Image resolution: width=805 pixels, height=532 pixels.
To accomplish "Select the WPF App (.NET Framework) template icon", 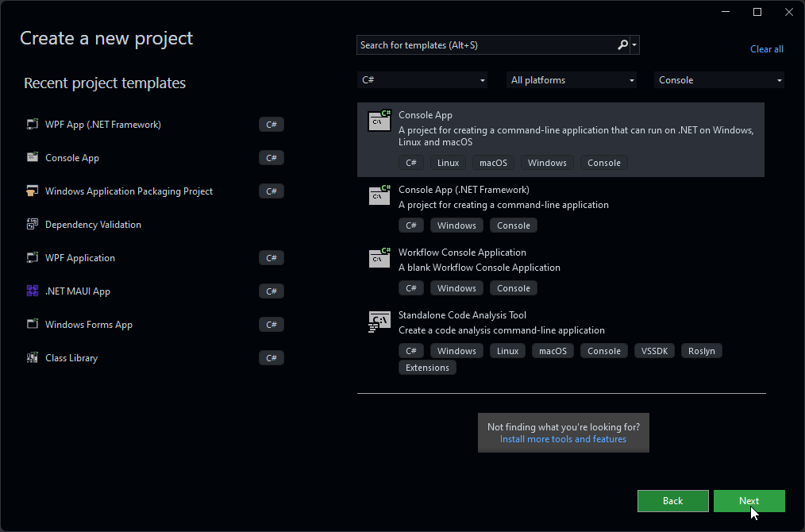I will coord(33,124).
